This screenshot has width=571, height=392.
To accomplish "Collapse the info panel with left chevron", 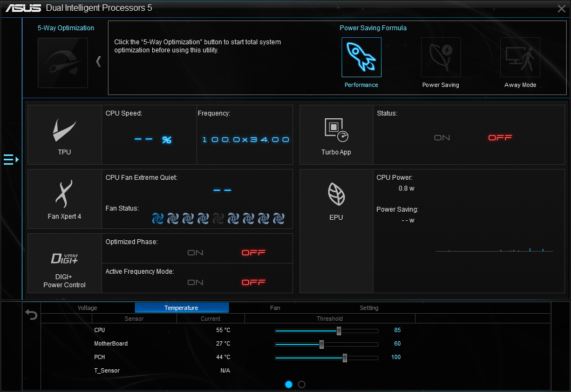I will 98,61.
